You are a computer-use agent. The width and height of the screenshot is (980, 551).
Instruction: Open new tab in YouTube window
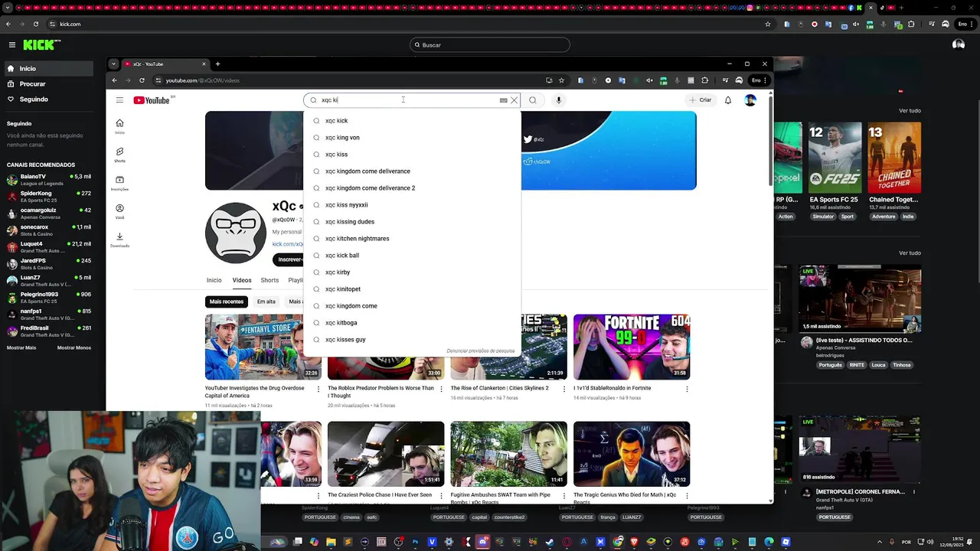point(217,64)
